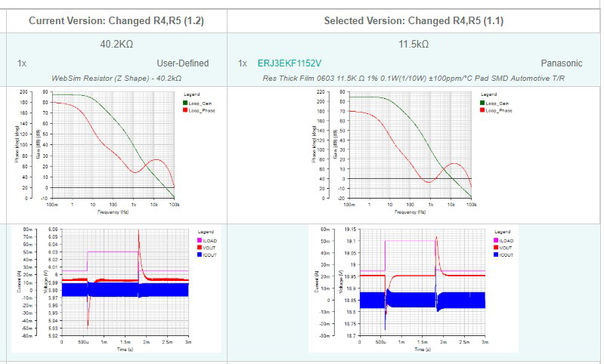This screenshot has height=364, width=604.
Task: Click blue ICOUT swatch in right transient legend
Action: [x=496, y=254]
